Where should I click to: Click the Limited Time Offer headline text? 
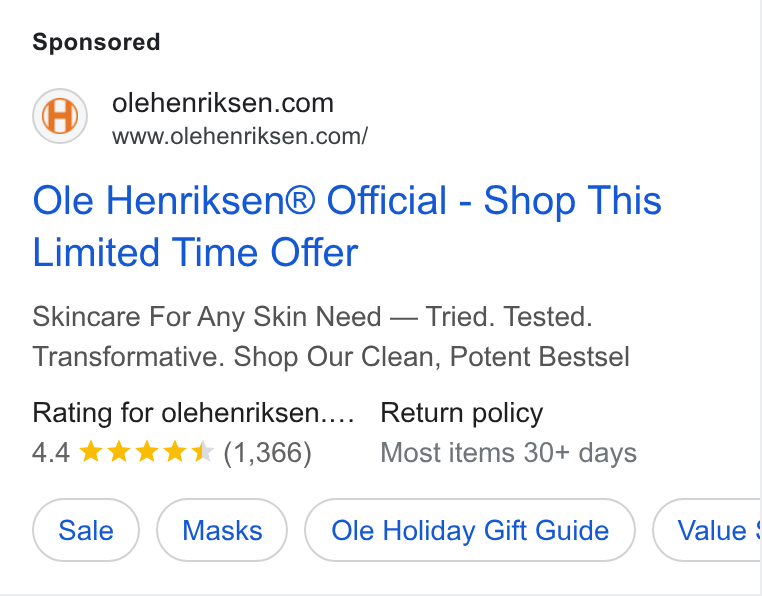click(x=195, y=253)
